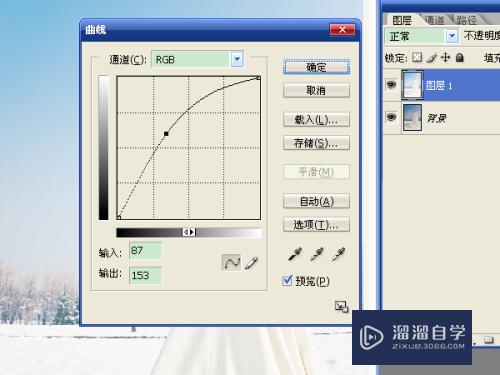The width and height of the screenshot is (500, 375).
Task: Select the curve's top-right endpoint
Action: (258, 78)
